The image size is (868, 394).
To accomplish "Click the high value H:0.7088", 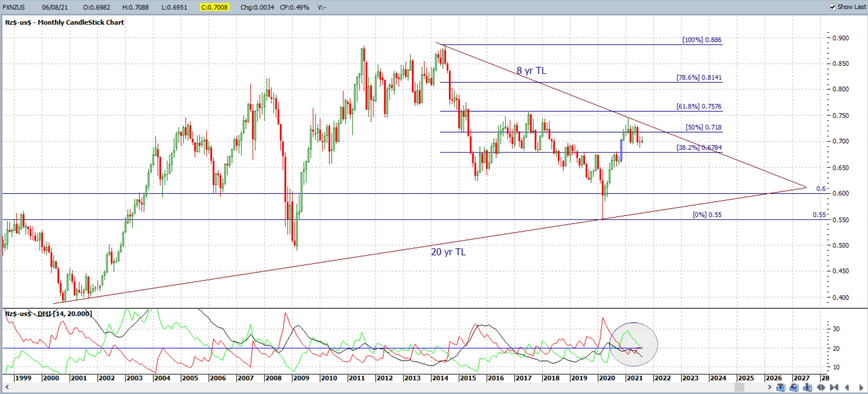I will click(135, 7).
